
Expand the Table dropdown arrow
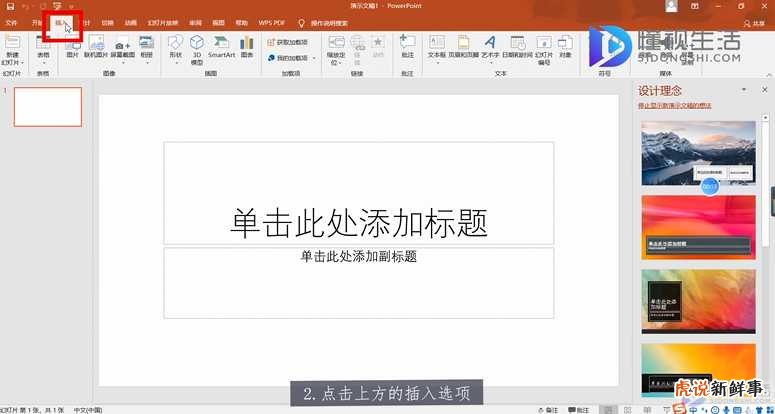pyautogui.click(x=43, y=63)
